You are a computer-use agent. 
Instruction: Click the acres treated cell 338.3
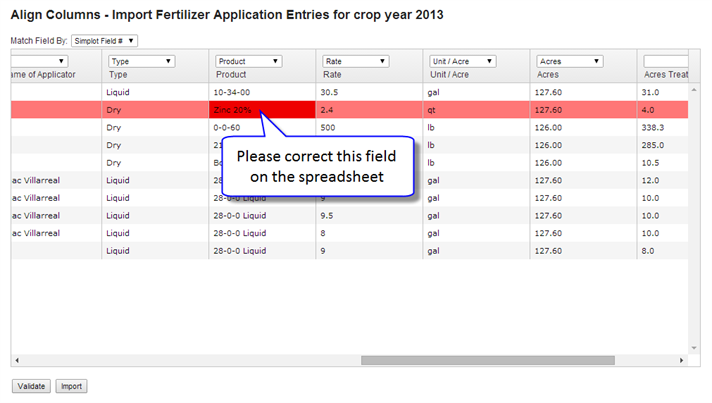click(x=663, y=128)
